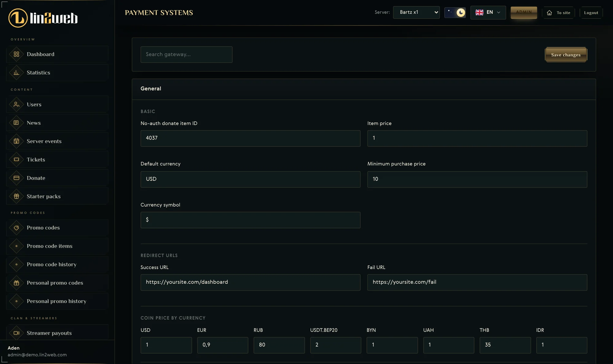Click the No-auth donate item ID field
The width and height of the screenshot is (613, 364).
point(250,138)
